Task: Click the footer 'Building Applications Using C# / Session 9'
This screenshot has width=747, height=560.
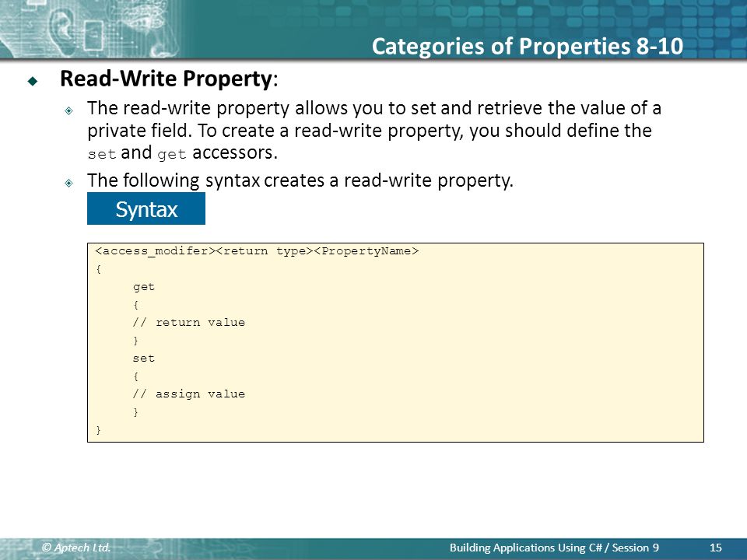Action: (x=554, y=548)
